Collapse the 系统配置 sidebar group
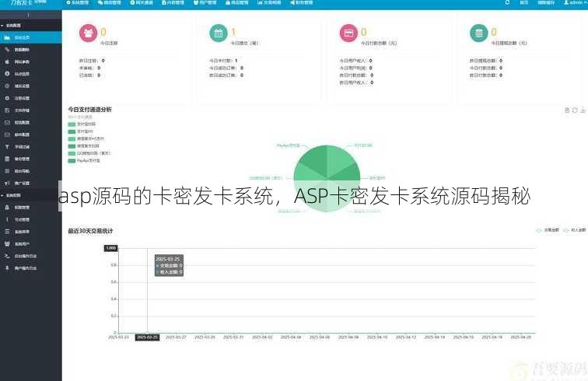 coord(31,26)
